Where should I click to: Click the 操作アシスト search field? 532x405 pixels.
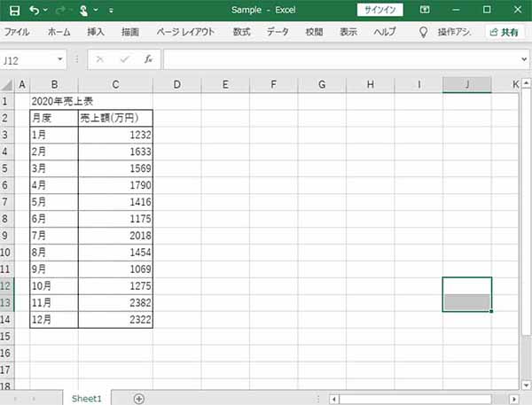(x=454, y=32)
